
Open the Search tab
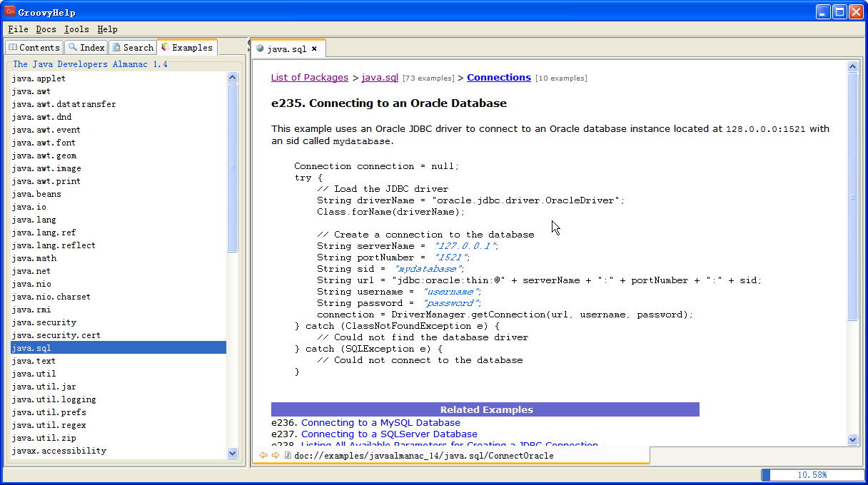click(133, 47)
